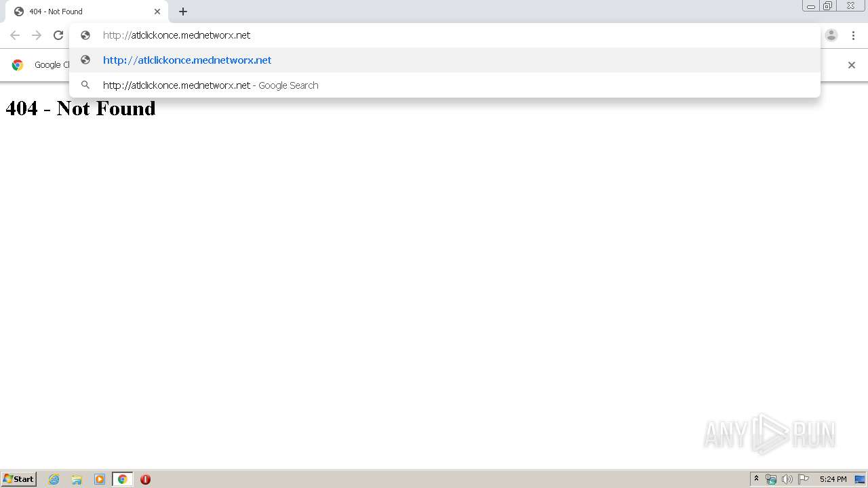Open the Windows Start menu
Viewport: 868px width, 488px height.
point(19,479)
